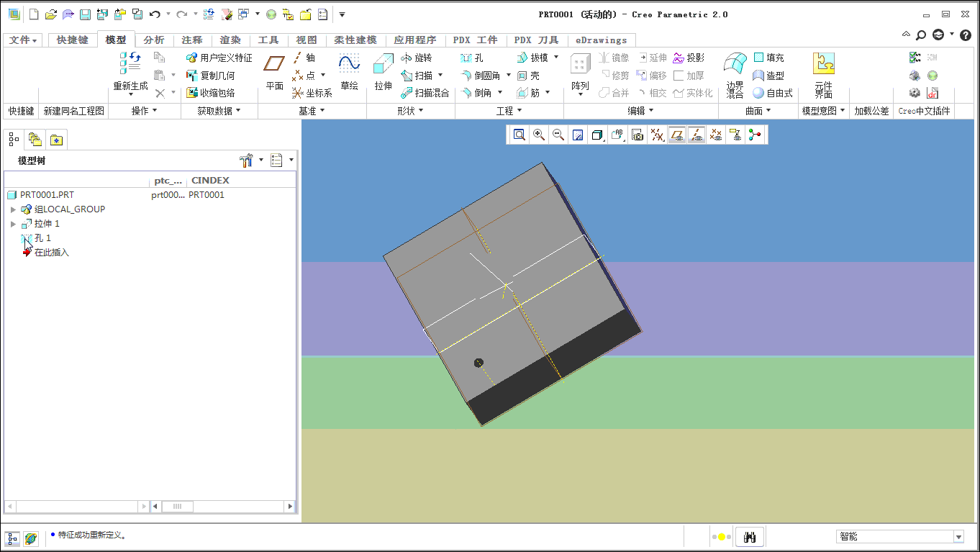
Task: Toggle datum plane display in graphics toolbar
Action: click(x=676, y=135)
